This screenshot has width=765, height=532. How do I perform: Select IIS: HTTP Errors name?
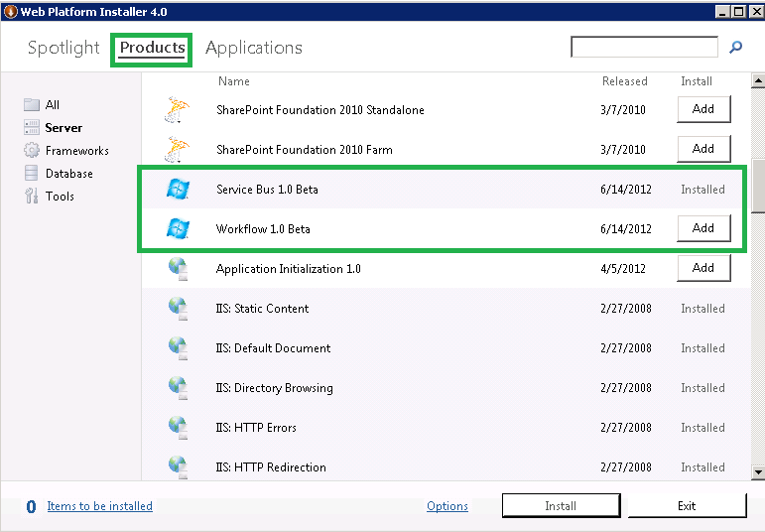tap(256, 428)
